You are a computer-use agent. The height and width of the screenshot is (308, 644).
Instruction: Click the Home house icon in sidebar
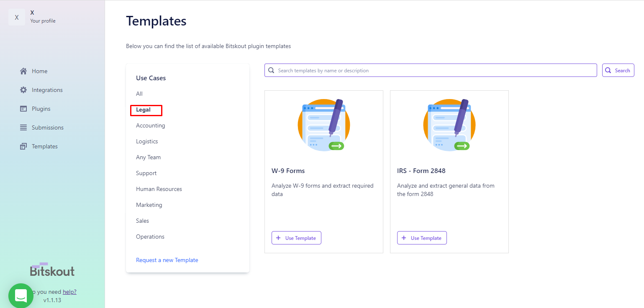23,71
